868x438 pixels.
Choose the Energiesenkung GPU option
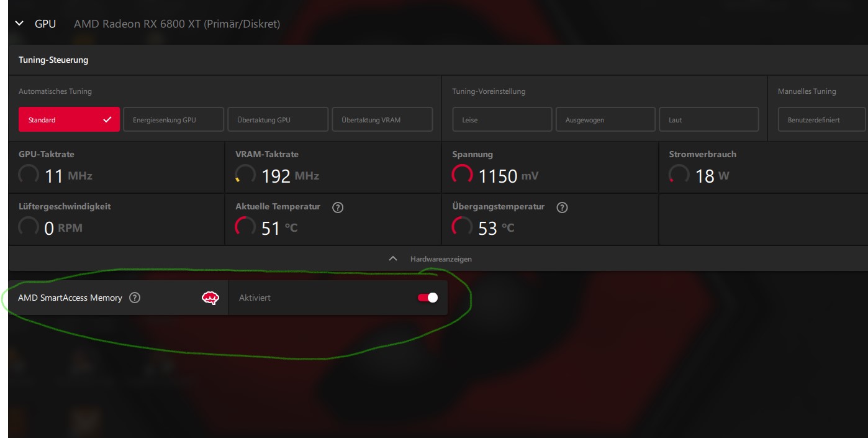(173, 119)
